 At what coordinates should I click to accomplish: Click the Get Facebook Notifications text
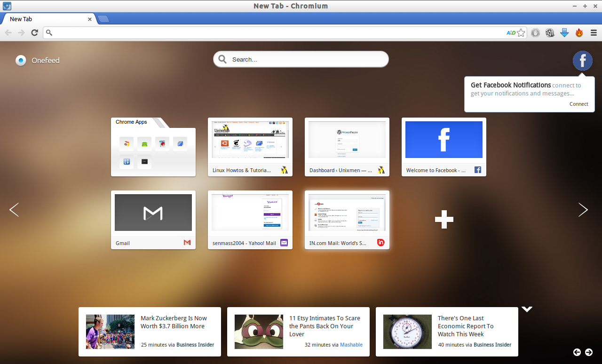coord(511,85)
